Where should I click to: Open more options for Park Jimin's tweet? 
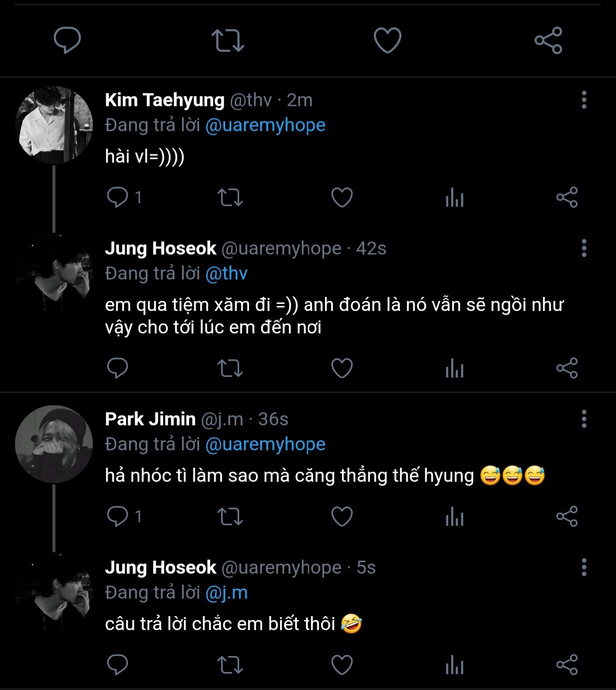pyautogui.click(x=584, y=419)
